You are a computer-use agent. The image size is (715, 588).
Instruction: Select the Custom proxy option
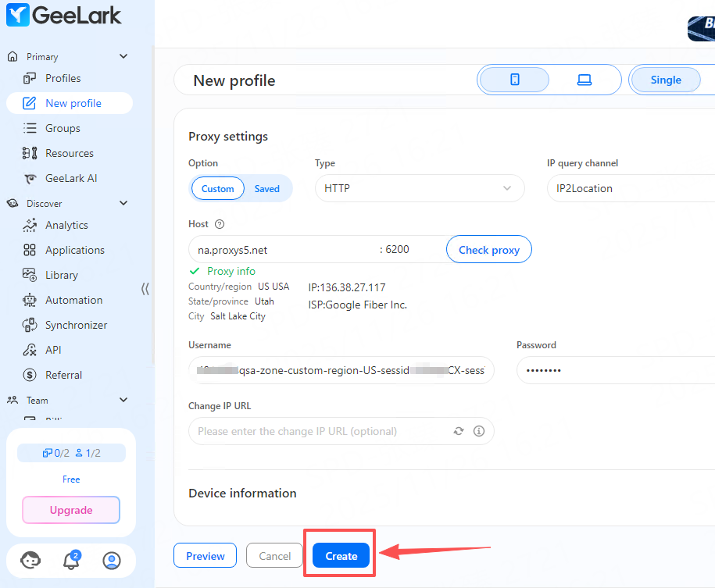(217, 189)
